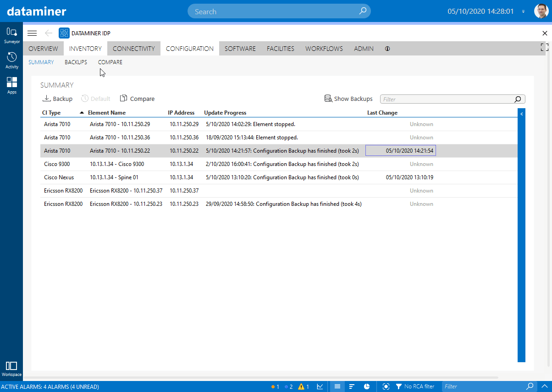Open the hamburger menu of the IDP card
This screenshot has width=552, height=392.
(32, 33)
